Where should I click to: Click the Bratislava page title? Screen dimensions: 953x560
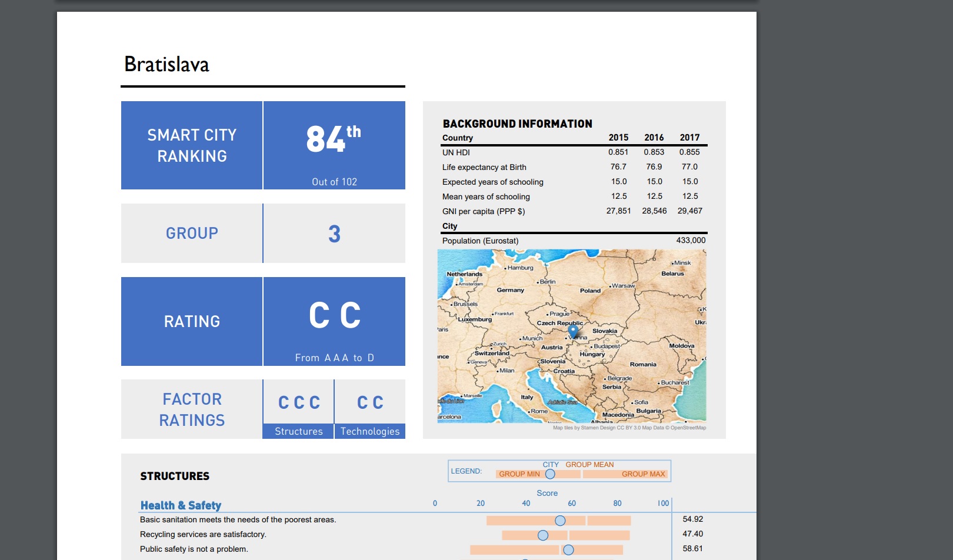166,64
